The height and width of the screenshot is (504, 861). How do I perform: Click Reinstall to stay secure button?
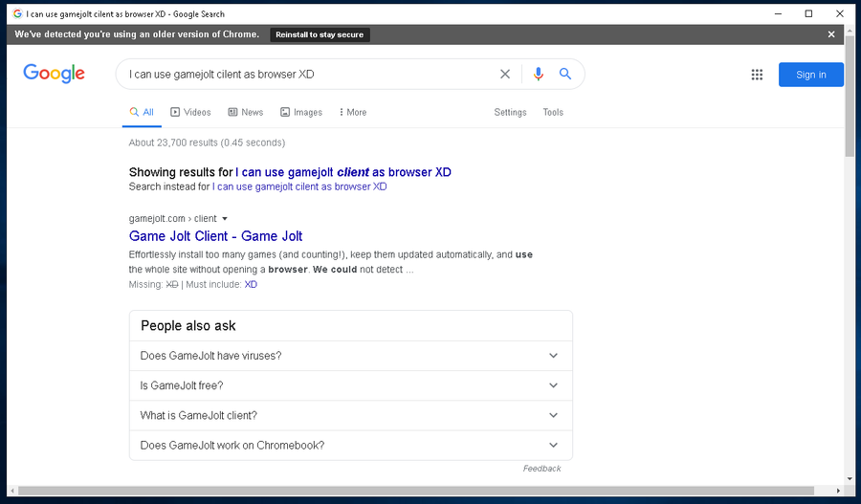[320, 34]
